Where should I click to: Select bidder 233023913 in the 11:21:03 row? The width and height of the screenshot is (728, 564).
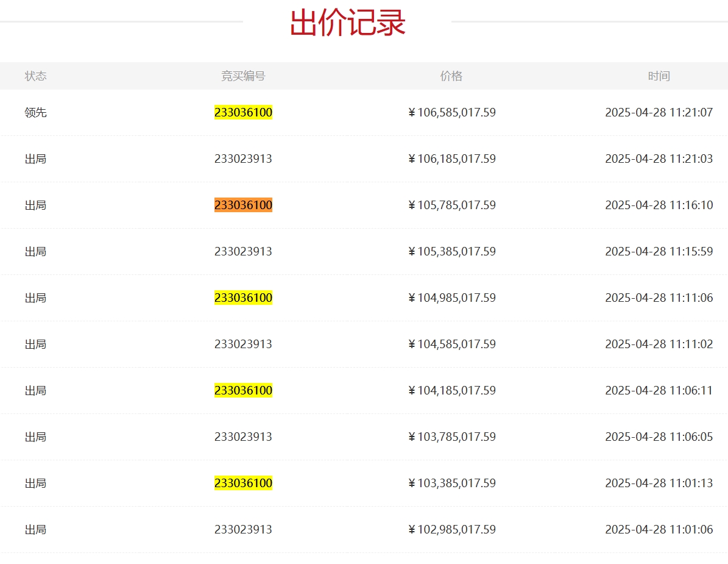pyautogui.click(x=243, y=159)
